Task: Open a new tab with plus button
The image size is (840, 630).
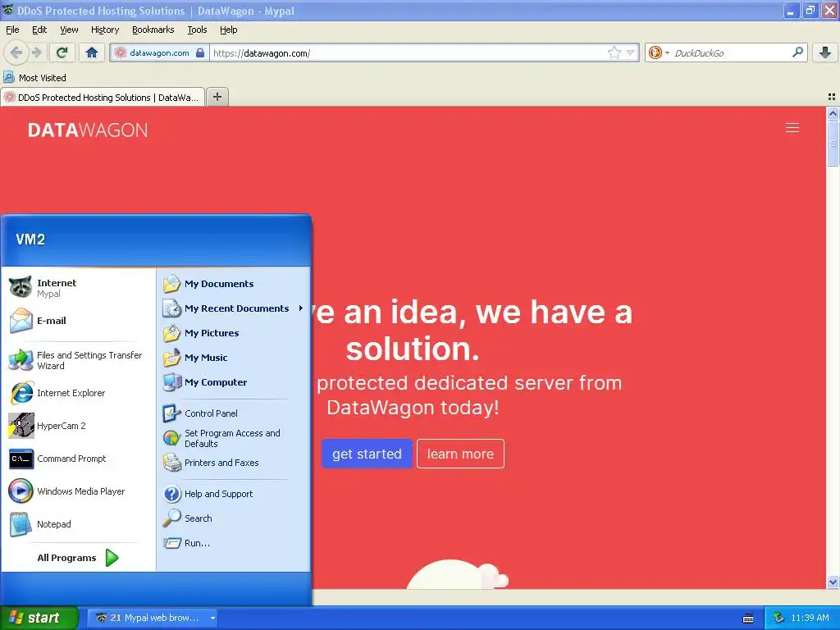Action: pos(217,97)
